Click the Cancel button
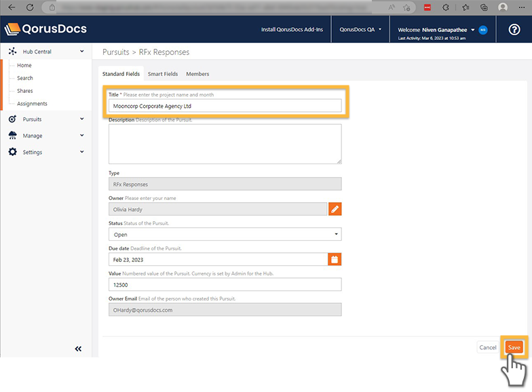This screenshot has height=392, width=532. (487, 347)
